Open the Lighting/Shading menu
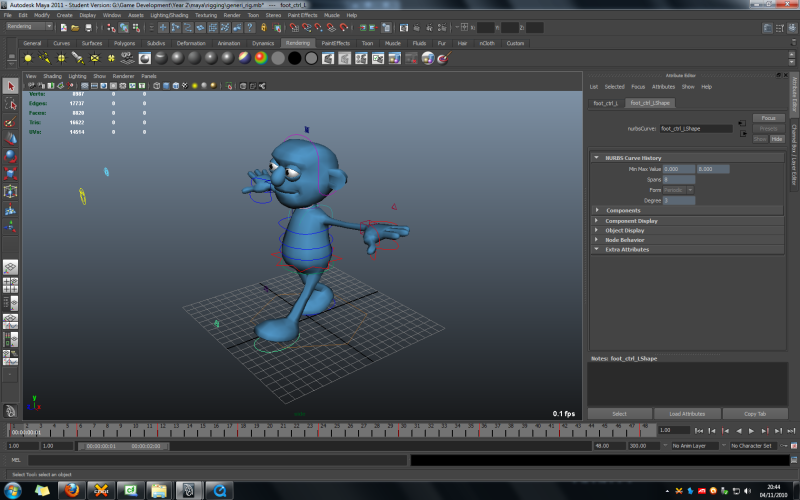This screenshot has width=800, height=500. [169, 15]
